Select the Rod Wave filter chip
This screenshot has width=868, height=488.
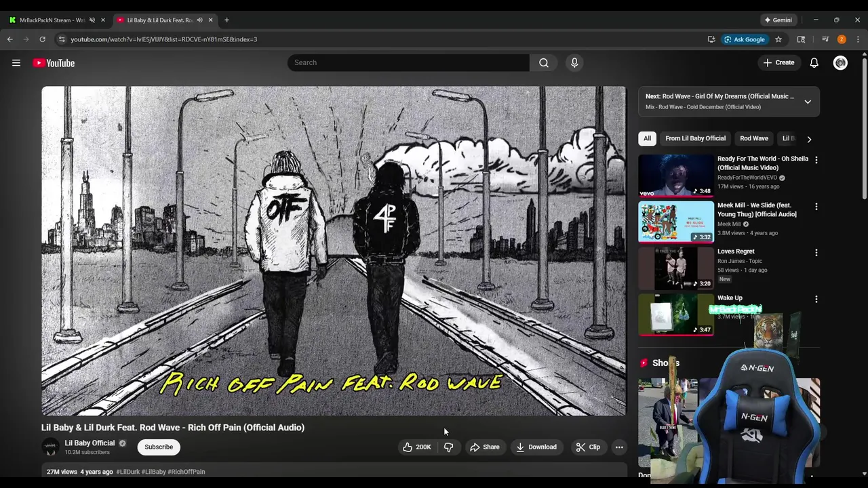click(x=754, y=138)
